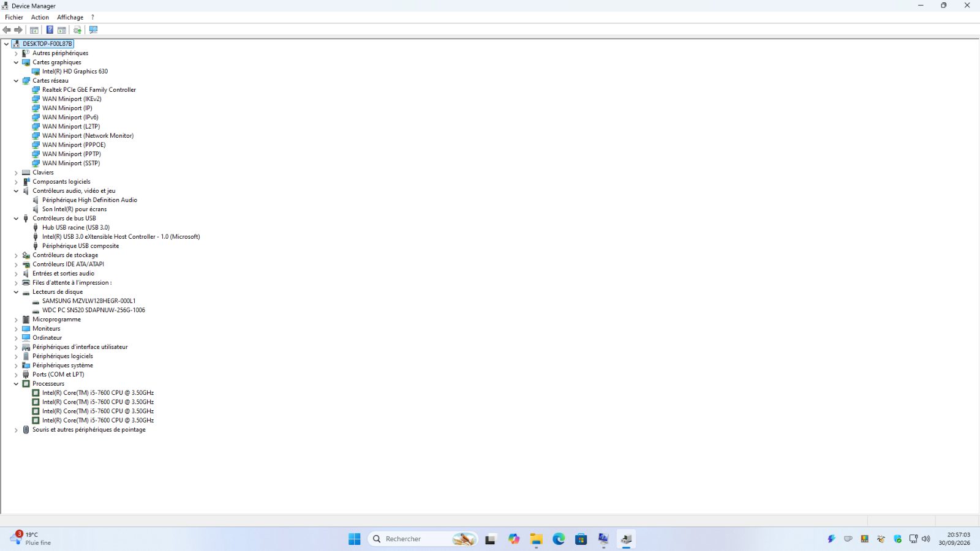
Task: Open the Affichage menu
Action: click(70, 17)
